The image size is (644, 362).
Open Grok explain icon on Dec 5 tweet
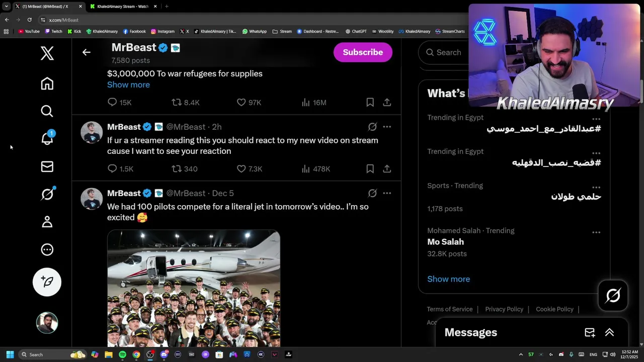372,193
